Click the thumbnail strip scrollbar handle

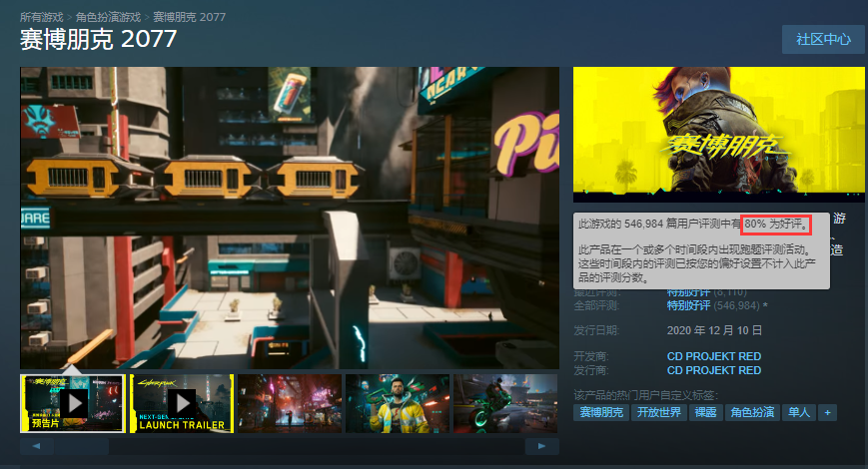81,446
